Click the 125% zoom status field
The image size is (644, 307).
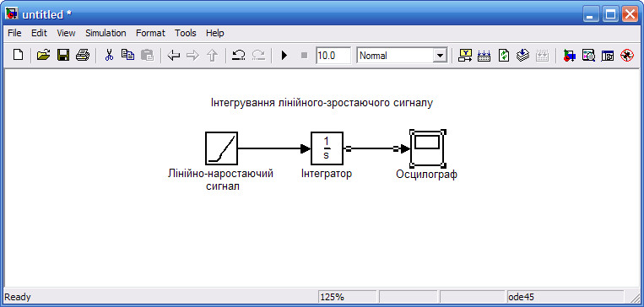click(347, 297)
